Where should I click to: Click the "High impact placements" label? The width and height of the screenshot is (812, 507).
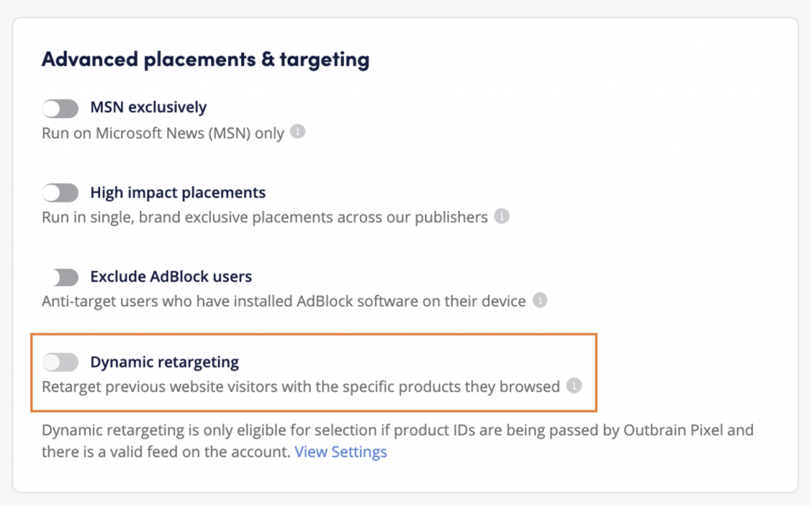click(178, 192)
